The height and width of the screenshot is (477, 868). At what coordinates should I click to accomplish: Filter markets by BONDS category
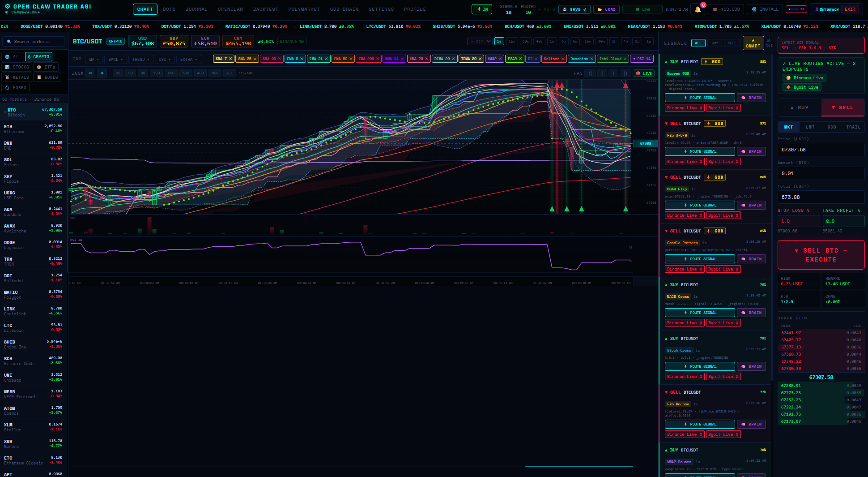click(48, 77)
